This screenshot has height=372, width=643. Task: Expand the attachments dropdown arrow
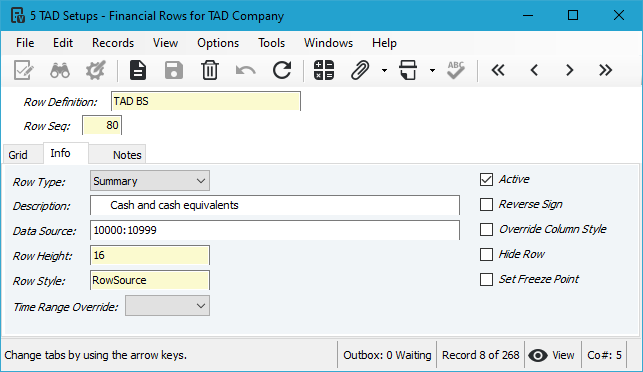pyautogui.click(x=384, y=71)
